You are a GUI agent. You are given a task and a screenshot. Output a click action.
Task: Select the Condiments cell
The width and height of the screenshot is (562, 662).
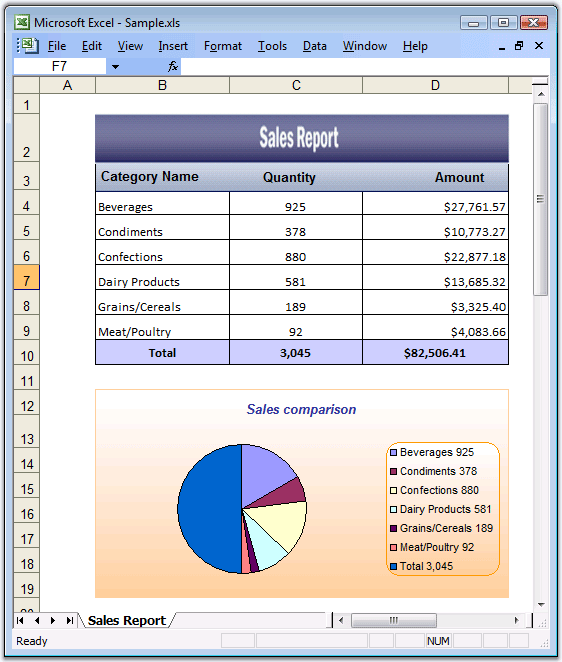point(163,228)
